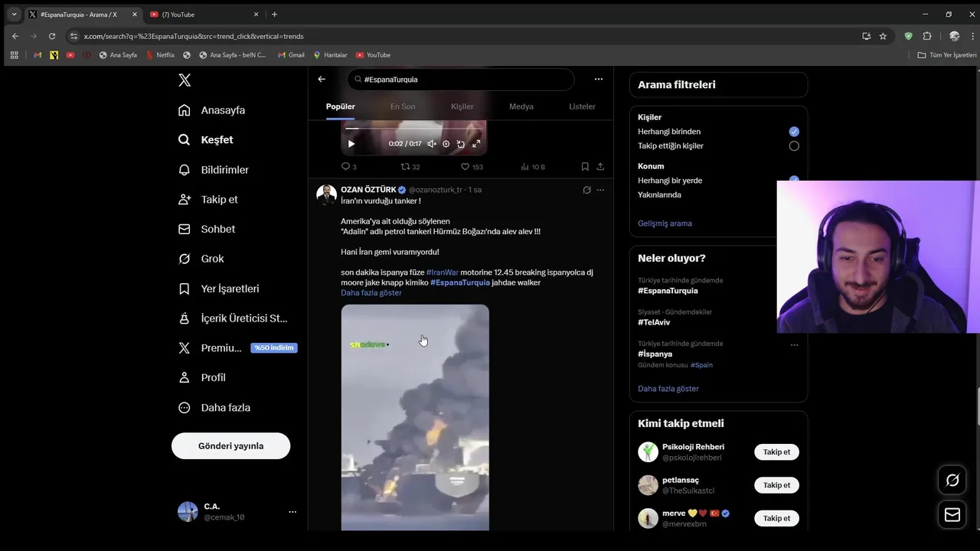Image resolution: width=980 pixels, height=551 pixels.
Task: Open the burning tanker video thumbnail
Action: [x=415, y=417]
